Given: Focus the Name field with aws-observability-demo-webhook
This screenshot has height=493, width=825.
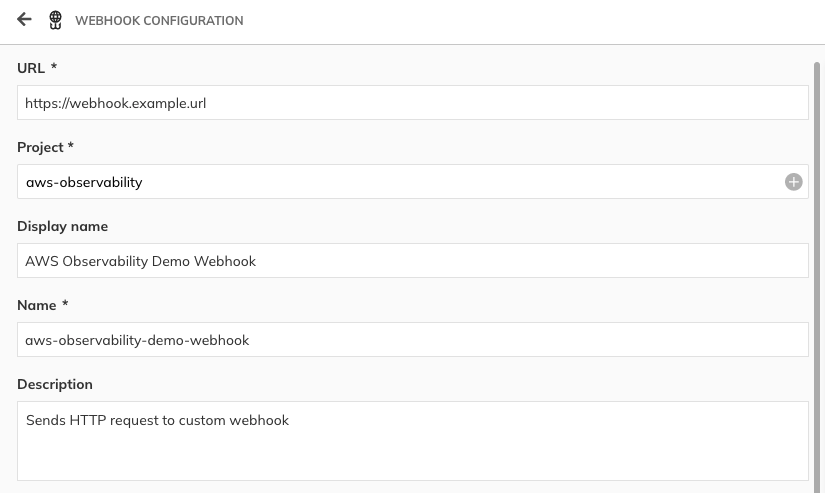Looking at the screenshot, I should coord(412,339).
